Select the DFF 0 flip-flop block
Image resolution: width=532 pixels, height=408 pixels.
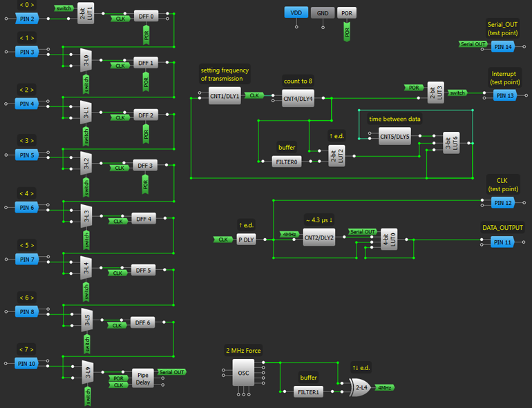[x=146, y=16]
